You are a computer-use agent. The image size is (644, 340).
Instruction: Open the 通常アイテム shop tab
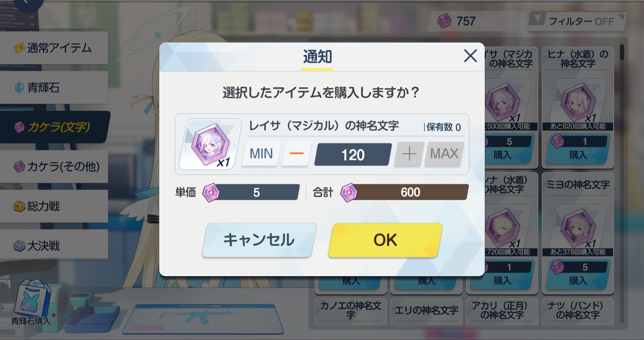(54, 48)
